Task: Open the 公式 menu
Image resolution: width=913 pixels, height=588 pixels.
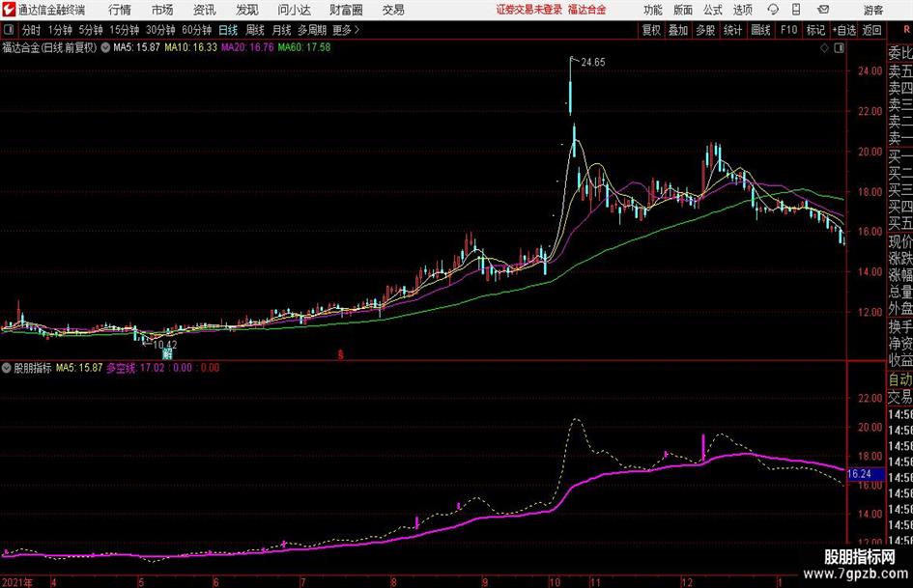Action: (x=713, y=10)
